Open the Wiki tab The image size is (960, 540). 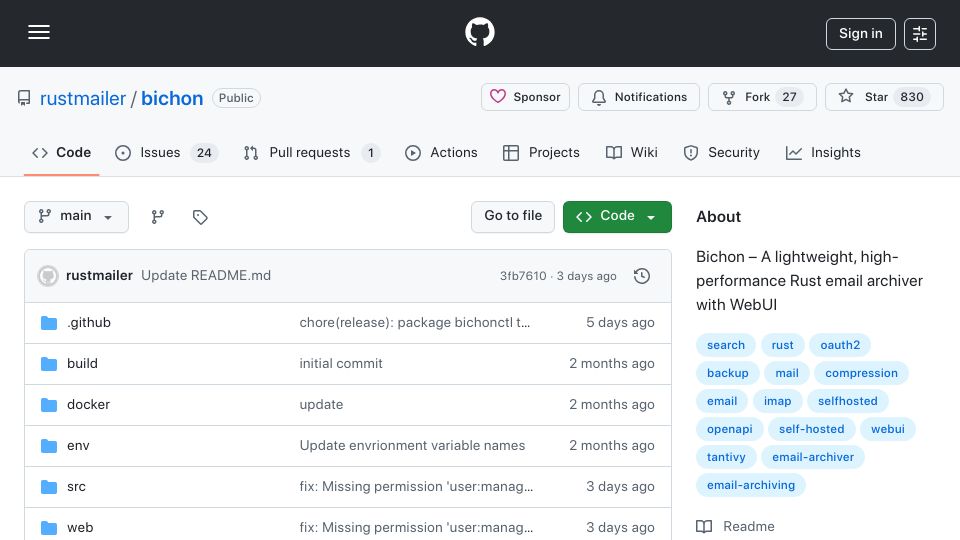pyautogui.click(x=632, y=152)
